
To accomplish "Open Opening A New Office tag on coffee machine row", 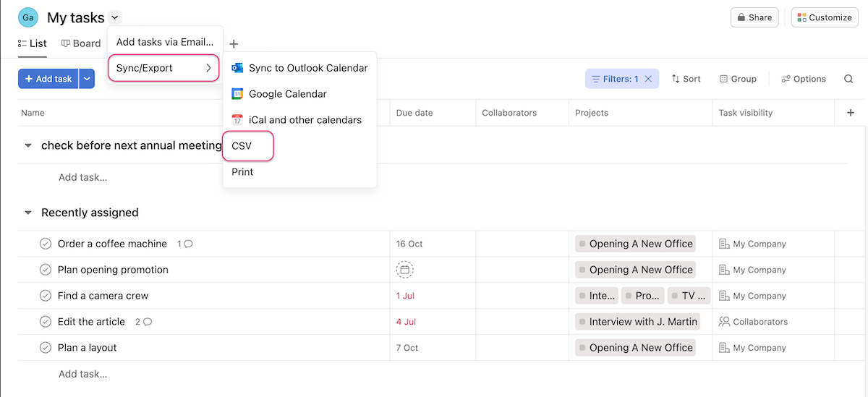I will [x=635, y=244].
